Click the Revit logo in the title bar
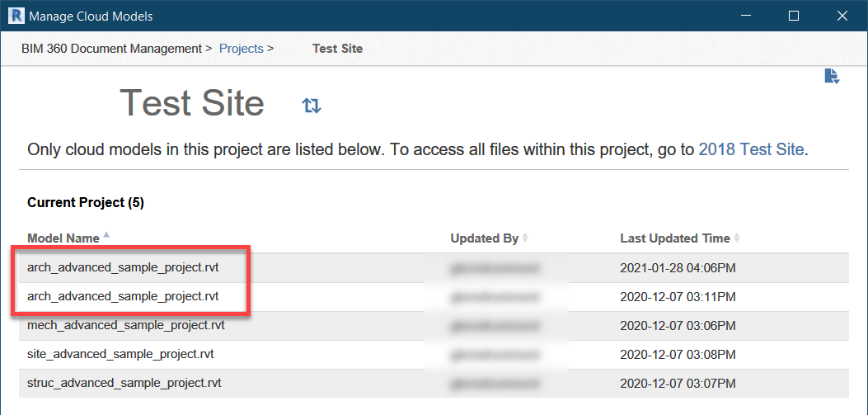Image resolution: width=868 pixels, height=415 pixels. (x=16, y=16)
